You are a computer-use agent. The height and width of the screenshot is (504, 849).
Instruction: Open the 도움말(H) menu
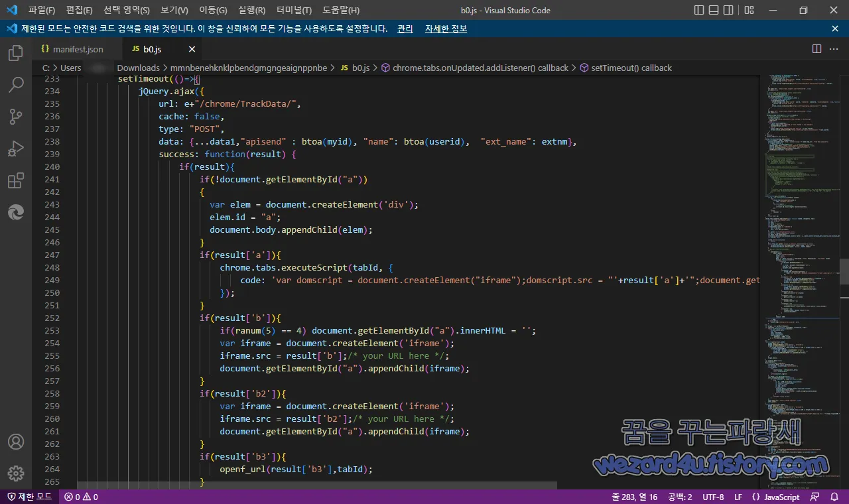[x=341, y=10]
